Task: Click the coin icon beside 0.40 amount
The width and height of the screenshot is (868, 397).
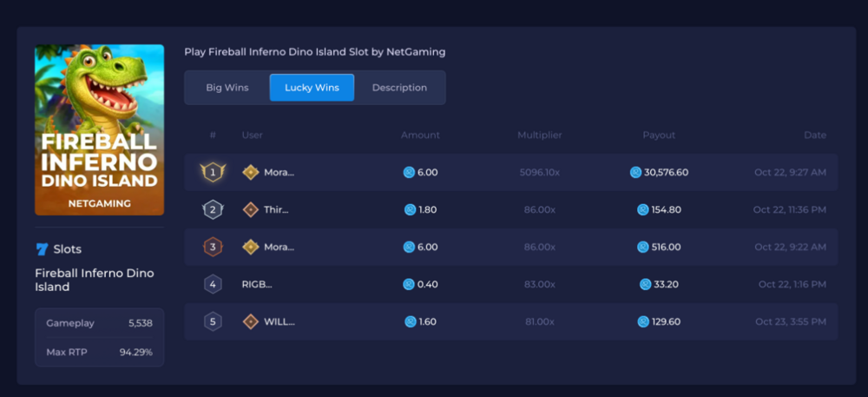Action: pyautogui.click(x=409, y=285)
